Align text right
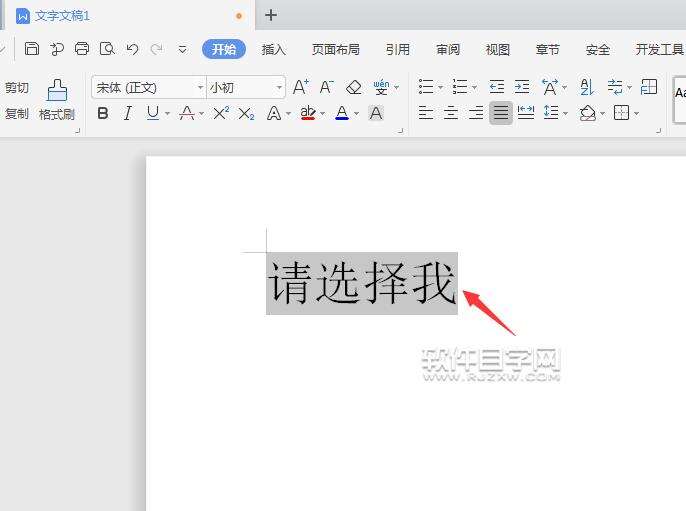 coord(476,113)
